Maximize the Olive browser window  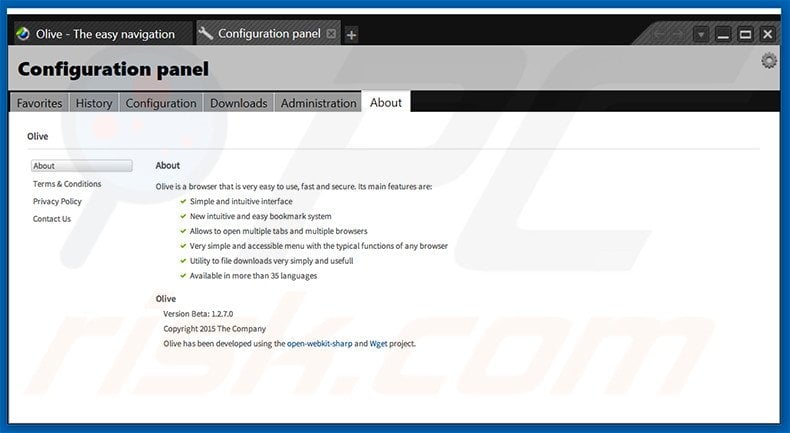(745, 34)
